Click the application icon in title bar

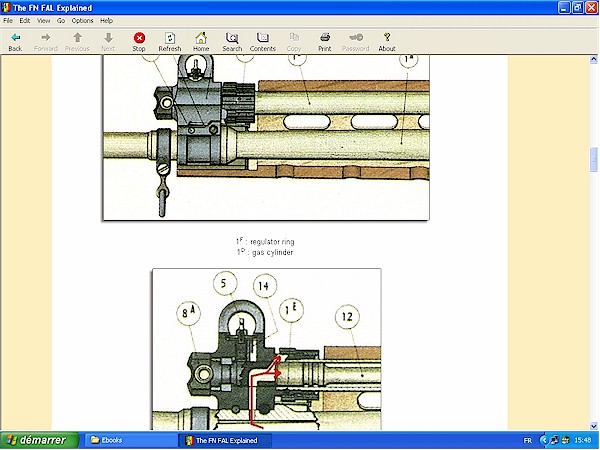[x=6, y=8]
